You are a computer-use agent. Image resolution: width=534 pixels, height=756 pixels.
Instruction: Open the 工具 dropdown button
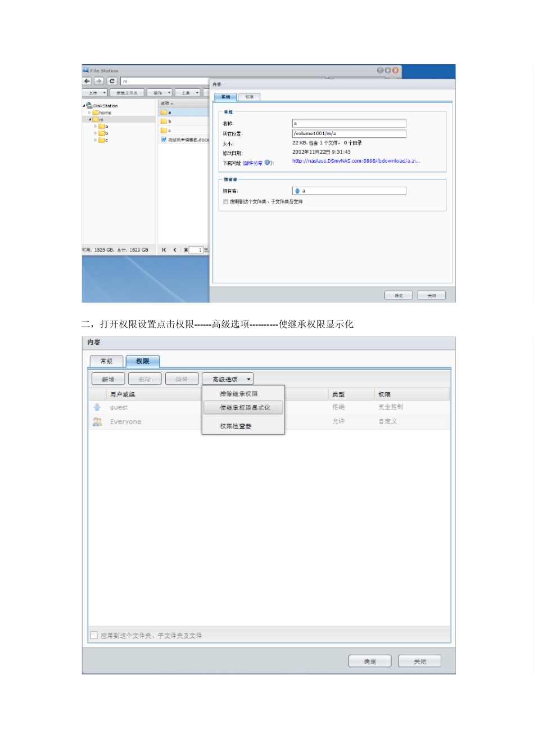pyautogui.click(x=187, y=93)
